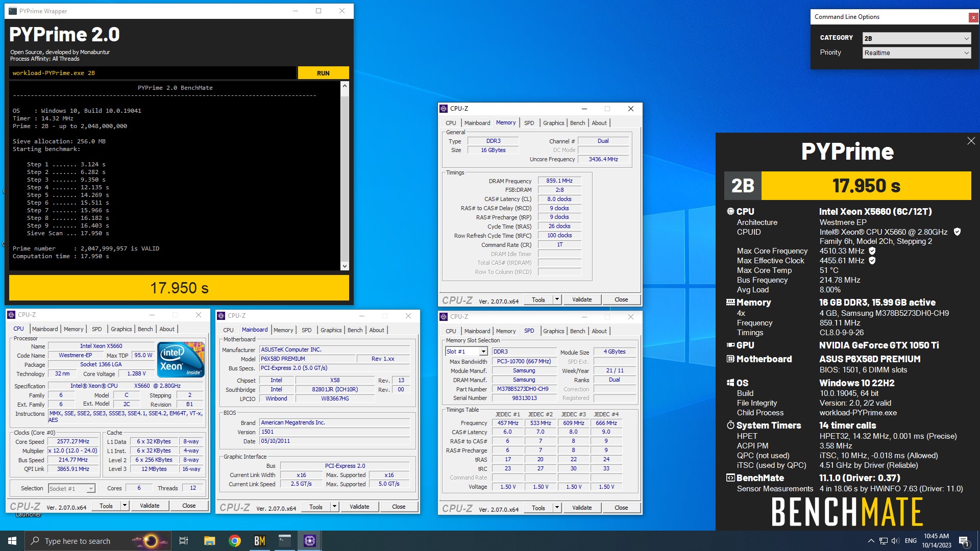Click the DRAM Frequency 859.1 MHz field

(559, 181)
